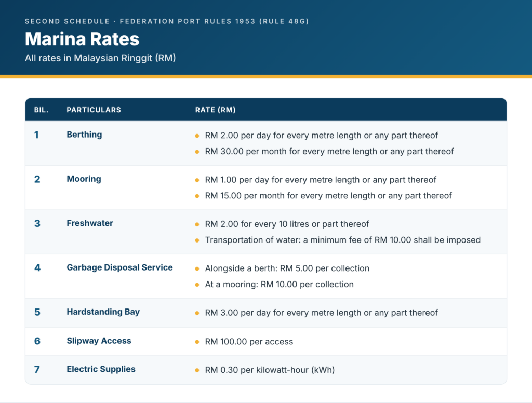
Task: Click row number 7 in Bil. column
Action: (x=37, y=369)
